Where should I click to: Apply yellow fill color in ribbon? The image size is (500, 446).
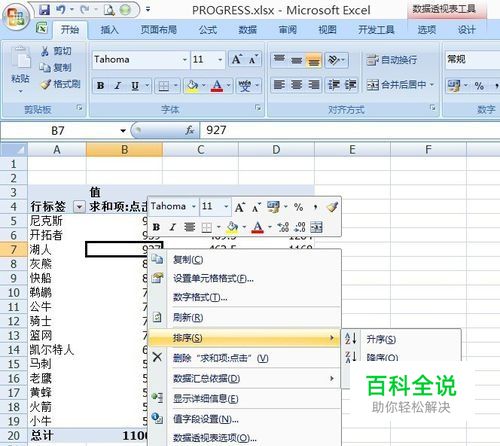point(192,86)
